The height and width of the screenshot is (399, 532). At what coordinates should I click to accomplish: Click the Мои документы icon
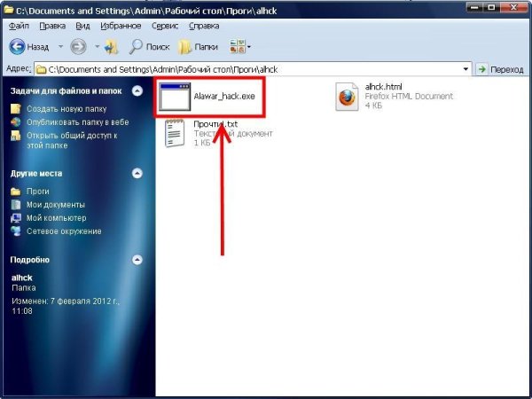16,205
